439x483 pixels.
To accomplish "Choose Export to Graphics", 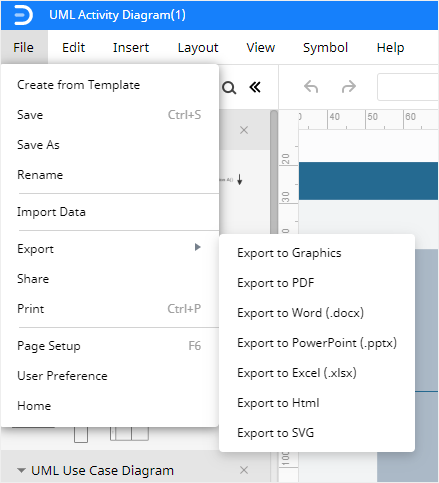I will coord(317,253).
